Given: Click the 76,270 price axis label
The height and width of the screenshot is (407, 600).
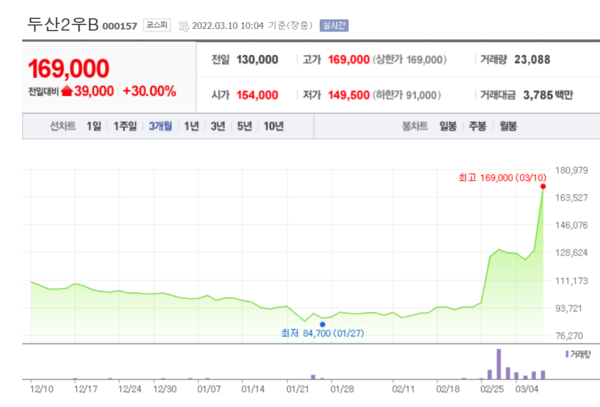Looking at the screenshot, I should coord(569,336).
